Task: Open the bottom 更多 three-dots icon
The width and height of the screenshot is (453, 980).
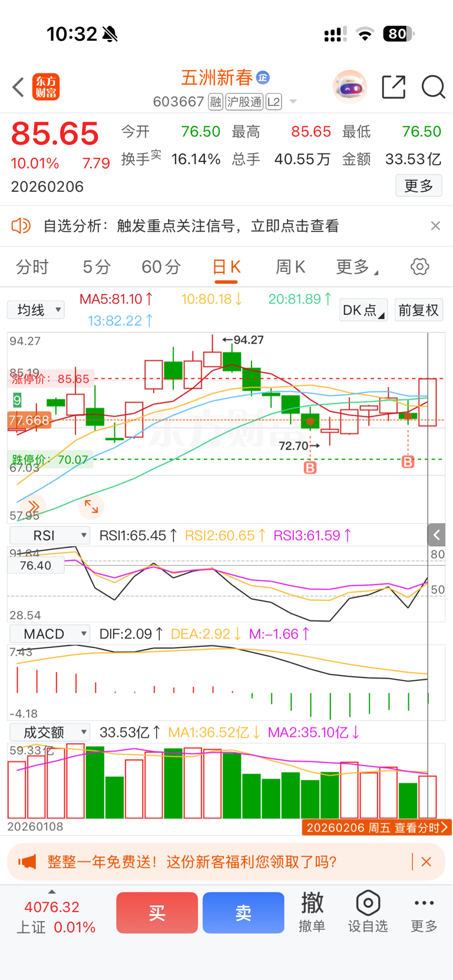Action: point(424,912)
